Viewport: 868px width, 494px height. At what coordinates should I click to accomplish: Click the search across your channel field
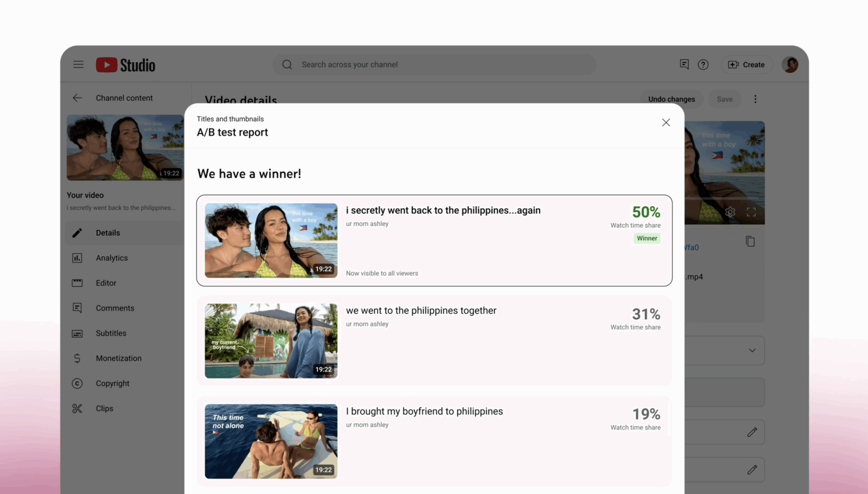(x=434, y=64)
